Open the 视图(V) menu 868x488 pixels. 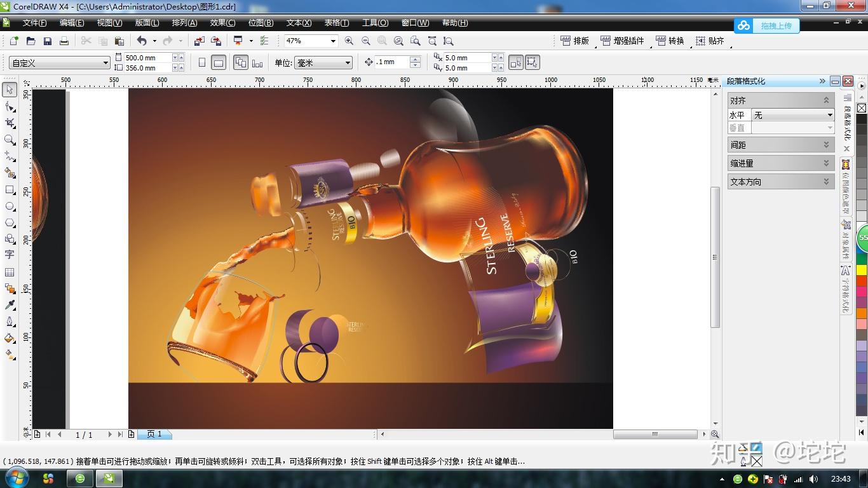[109, 23]
